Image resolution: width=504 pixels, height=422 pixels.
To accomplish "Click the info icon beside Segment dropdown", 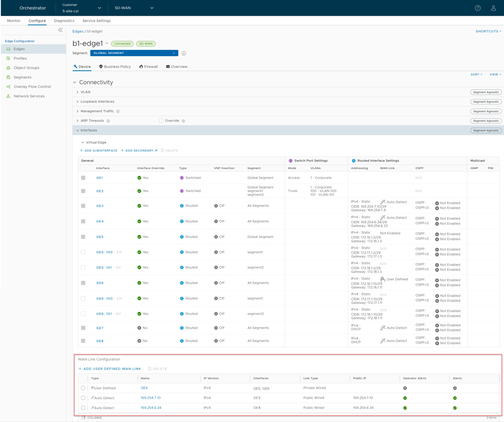I will pos(184,53).
